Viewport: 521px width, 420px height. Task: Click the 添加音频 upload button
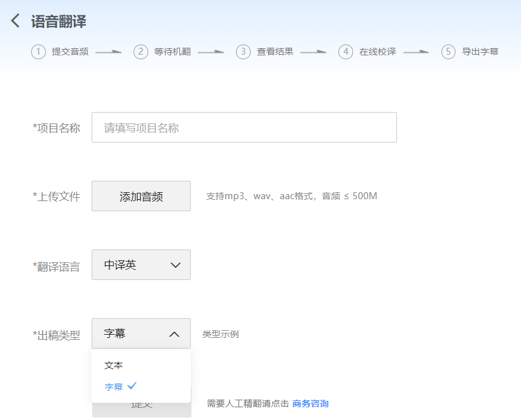(x=141, y=196)
